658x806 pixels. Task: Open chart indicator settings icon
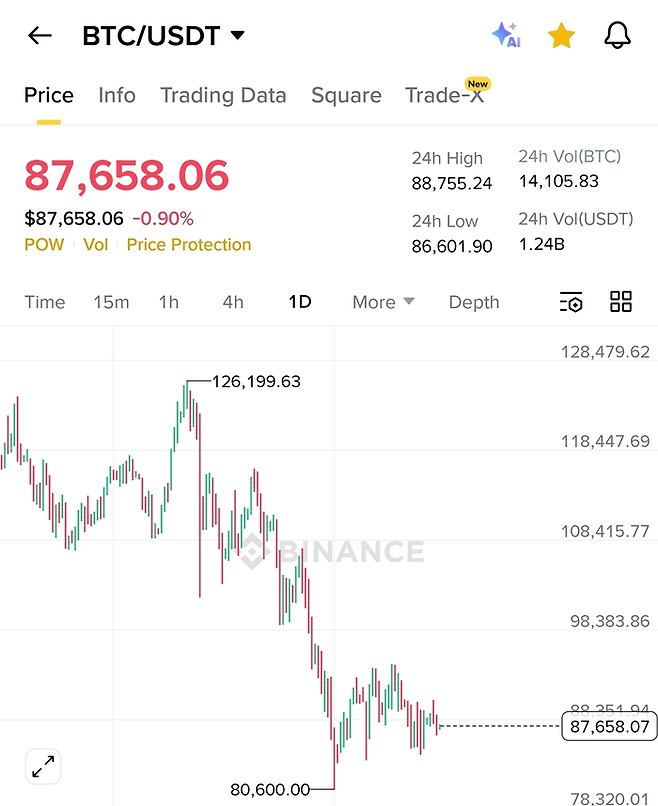click(x=570, y=302)
